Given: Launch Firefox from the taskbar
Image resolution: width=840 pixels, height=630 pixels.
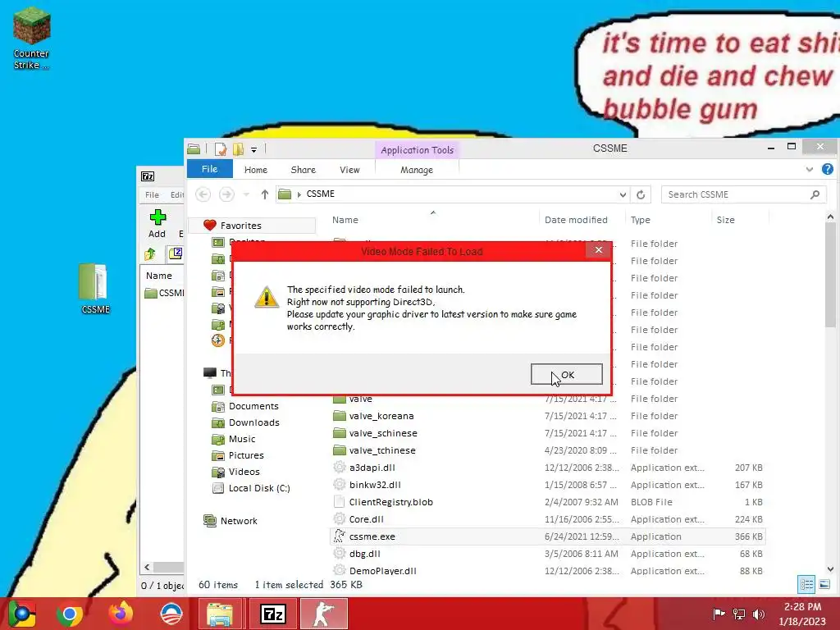Looking at the screenshot, I should pos(121,614).
